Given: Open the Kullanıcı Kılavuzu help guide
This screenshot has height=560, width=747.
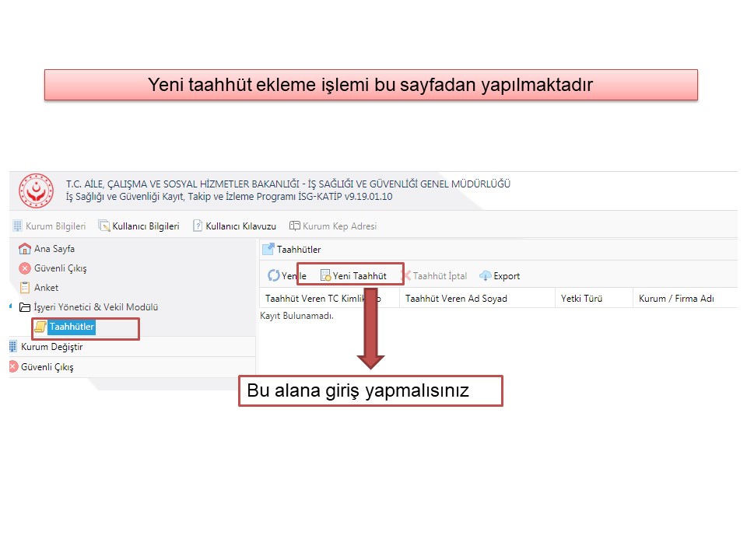Looking at the screenshot, I should 234,226.
